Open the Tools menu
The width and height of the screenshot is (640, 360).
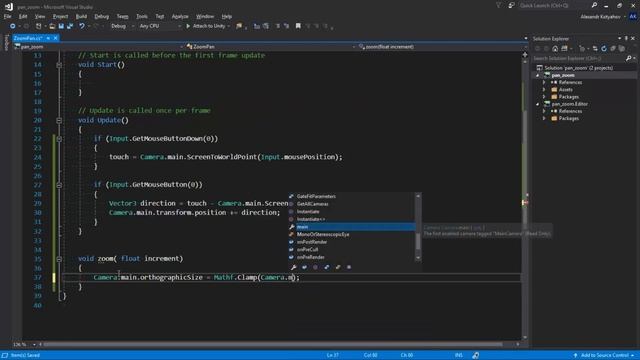coord(142,17)
